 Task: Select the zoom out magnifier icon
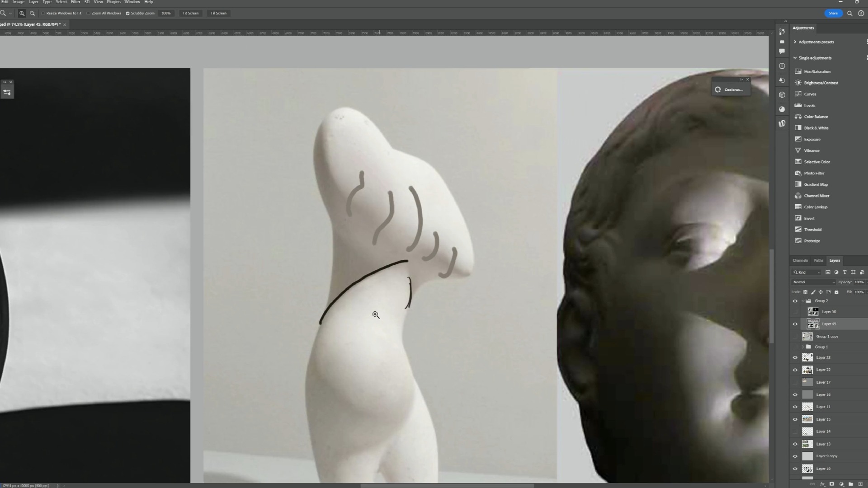pyautogui.click(x=32, y=13)
